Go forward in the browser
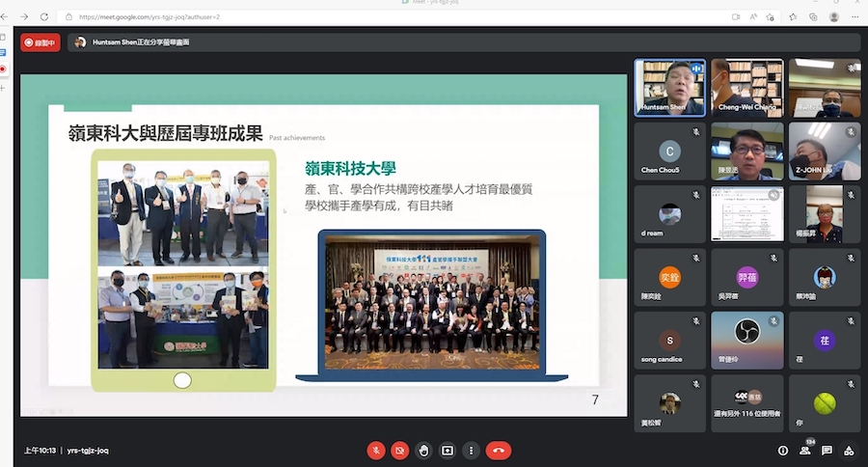The width and height of the screenshot is (868, 467). 24,17
